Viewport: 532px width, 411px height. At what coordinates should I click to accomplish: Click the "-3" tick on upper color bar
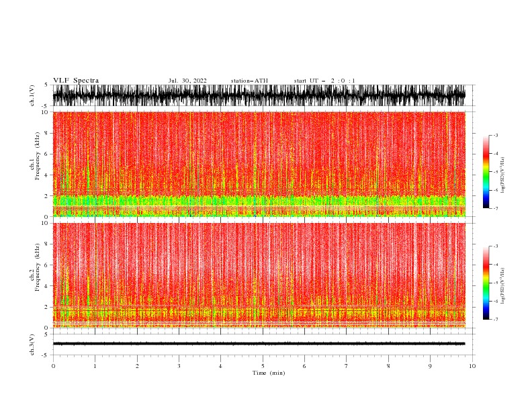point(496,135)
